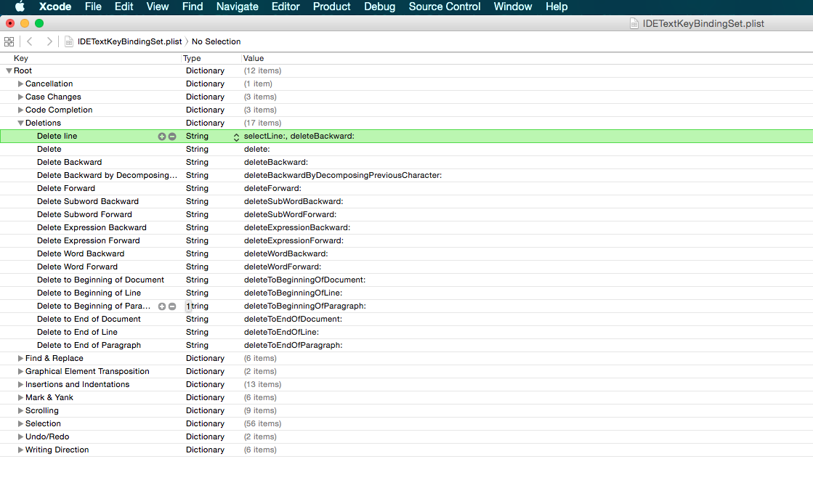The width and height of the screenshot is (813, 504).
Task: Expand the Code Completion dictionary
Action: pos(21,110)
